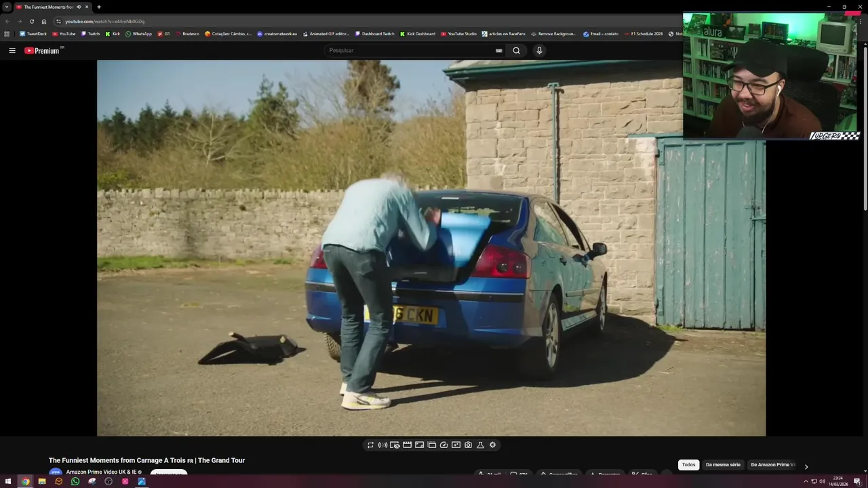Open the Kick Dashboard bookmark

(417, 34)
